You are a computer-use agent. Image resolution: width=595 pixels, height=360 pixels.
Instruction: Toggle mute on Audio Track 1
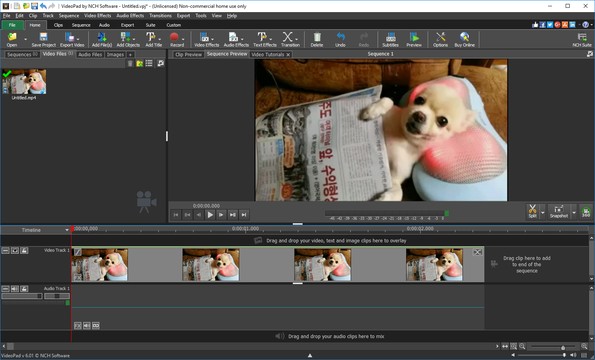[15, 289]
